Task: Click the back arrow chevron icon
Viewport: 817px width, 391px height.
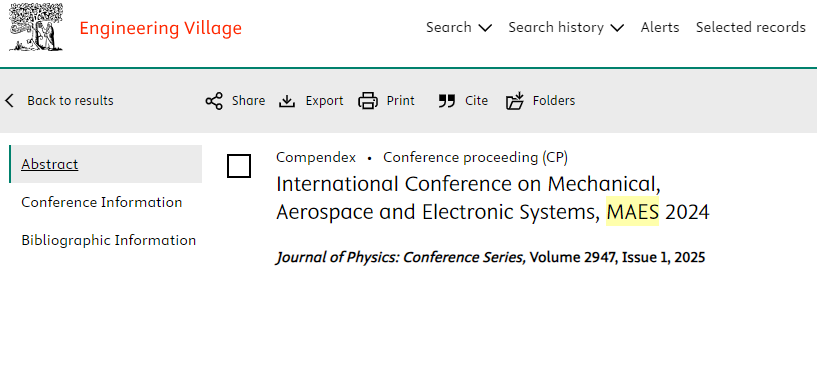Action: pos(9,101)
